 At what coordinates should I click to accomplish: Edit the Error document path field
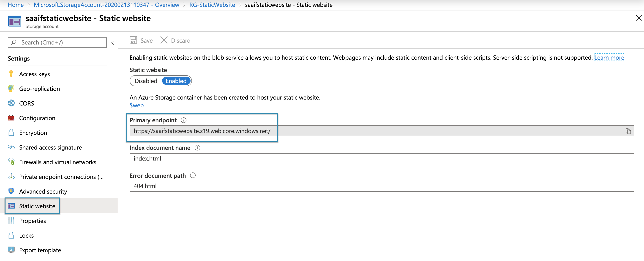pyautogui.click(x=382, y=186)
